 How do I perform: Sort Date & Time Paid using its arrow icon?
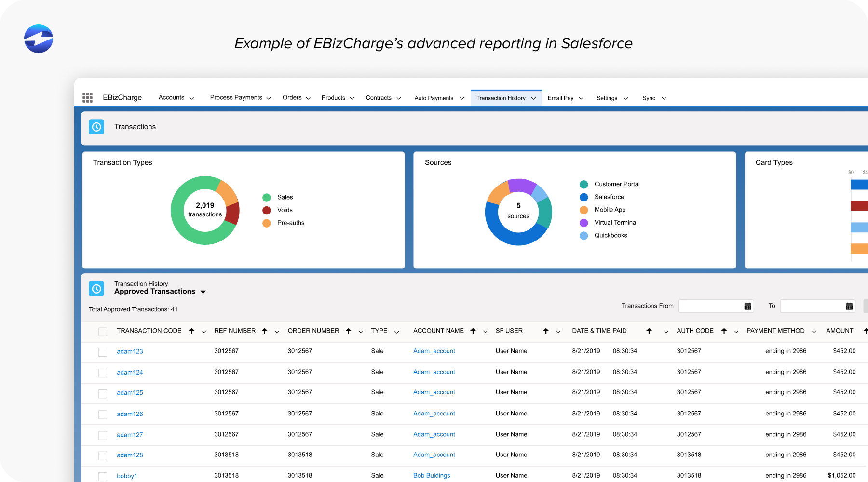tap(649, 331)
